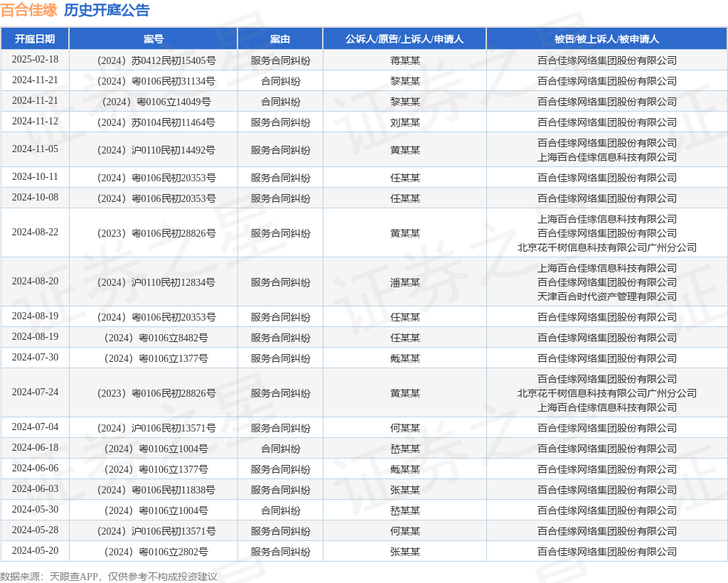Click the date cell 2024-07-24
The width and height of the screenshot is (728, 583).
[35, 392]
